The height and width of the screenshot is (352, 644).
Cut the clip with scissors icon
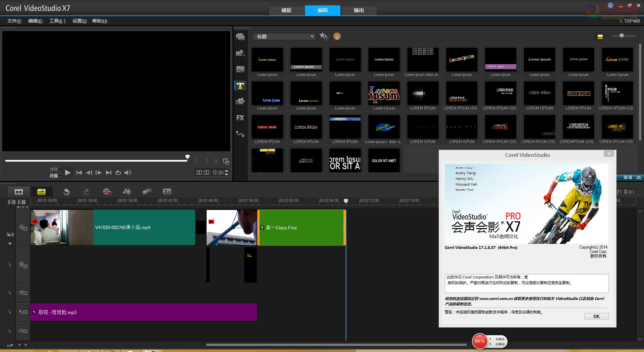pos(216,162)
